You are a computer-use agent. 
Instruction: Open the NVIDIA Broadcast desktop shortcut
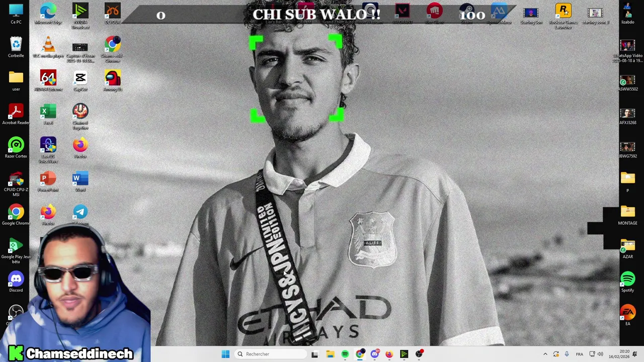[80, 16]
